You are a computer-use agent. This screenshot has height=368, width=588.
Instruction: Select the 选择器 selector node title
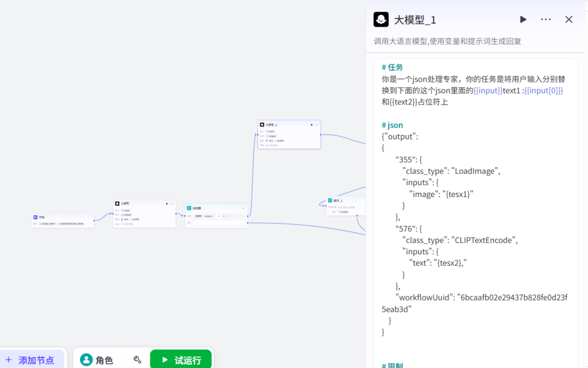(x=197, y=208)
